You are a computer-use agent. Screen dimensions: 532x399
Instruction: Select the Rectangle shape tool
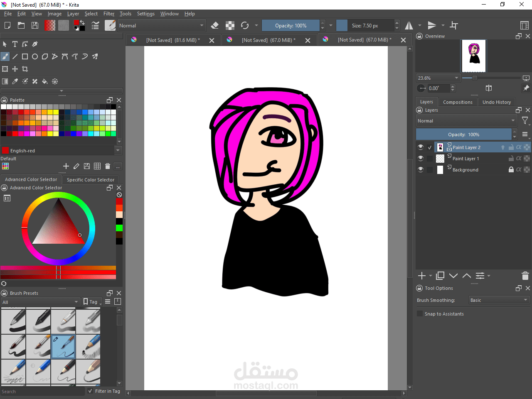pyautogui.click(x=25, y=56)
